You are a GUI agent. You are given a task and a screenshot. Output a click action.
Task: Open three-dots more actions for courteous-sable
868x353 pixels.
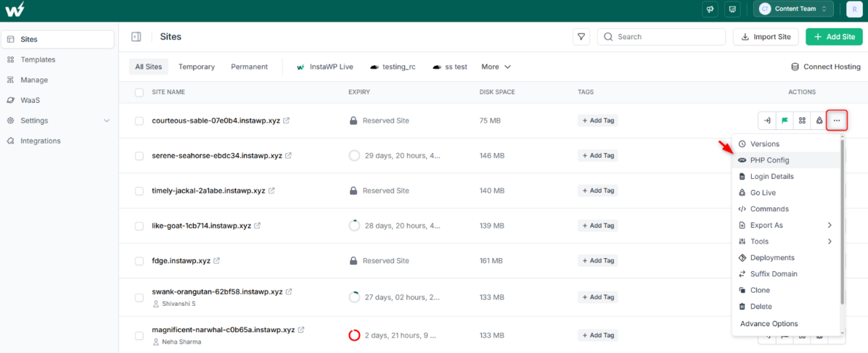click(837, 120)
